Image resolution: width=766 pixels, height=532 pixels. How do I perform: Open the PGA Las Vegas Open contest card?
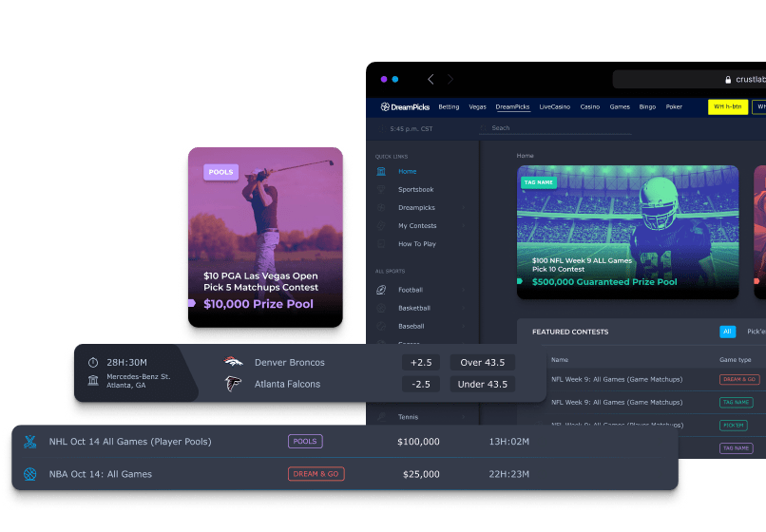coord(265,243)
